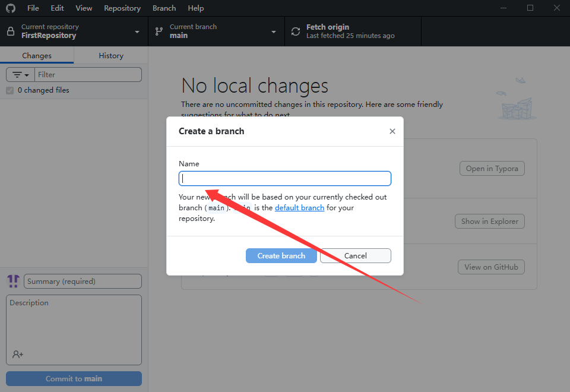The image size is (570, 392).
Task: Cancel the branch creation dialog
Action: [x=355, y=255]
